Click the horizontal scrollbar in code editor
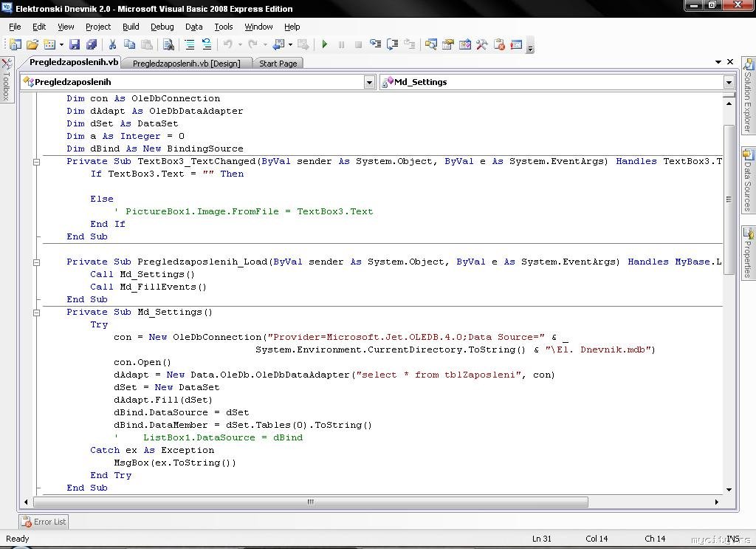756x549 pixels. (310, 502)
